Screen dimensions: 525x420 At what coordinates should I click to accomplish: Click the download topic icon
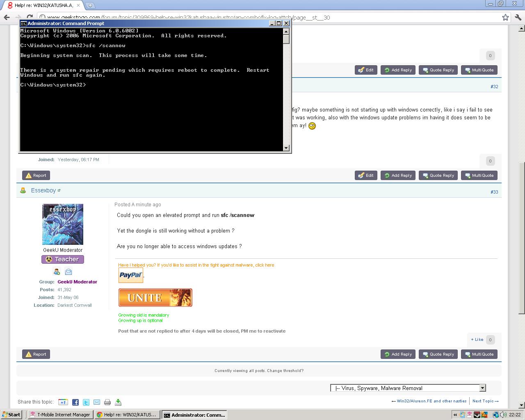[x=118, y=402]
